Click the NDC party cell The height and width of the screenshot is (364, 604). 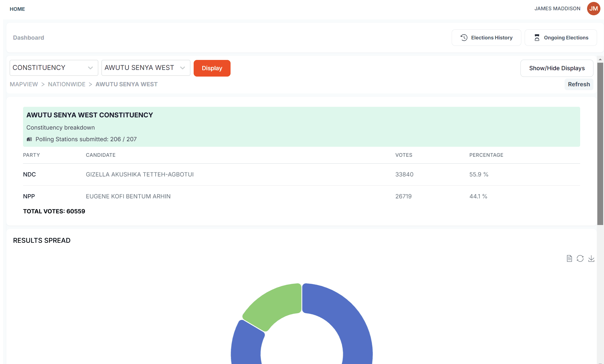29,175
